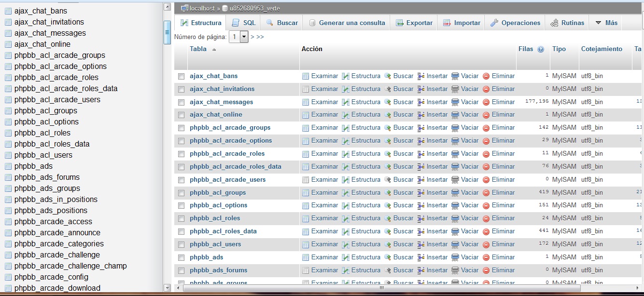Sort by Tabla column header arrow
The image size is (644, 296).
click(x=214, y=49)
